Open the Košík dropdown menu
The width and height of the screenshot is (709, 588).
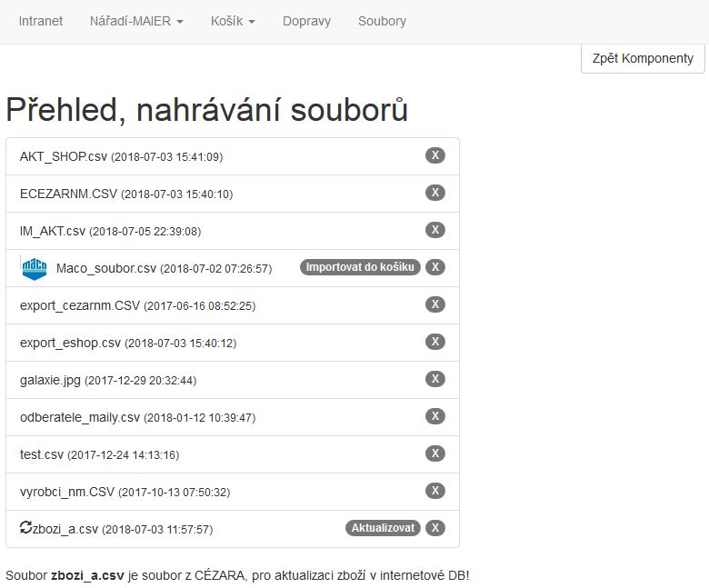tap(232, 21)
